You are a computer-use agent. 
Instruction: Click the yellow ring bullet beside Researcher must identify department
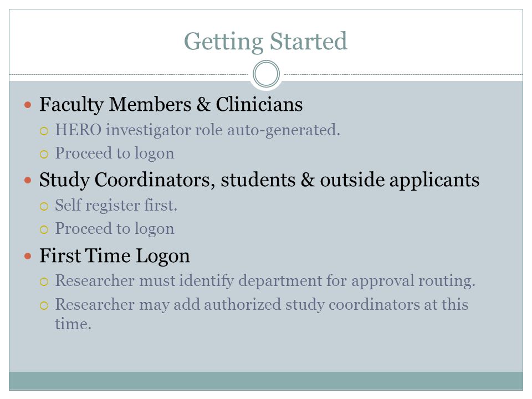(x=44, y=282)
